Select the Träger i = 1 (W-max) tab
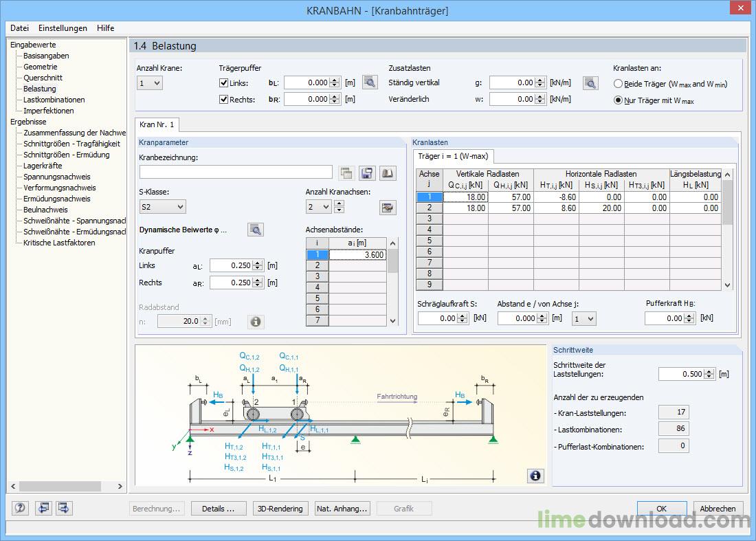This screenshot has height=541, width=756. [453, 156]
